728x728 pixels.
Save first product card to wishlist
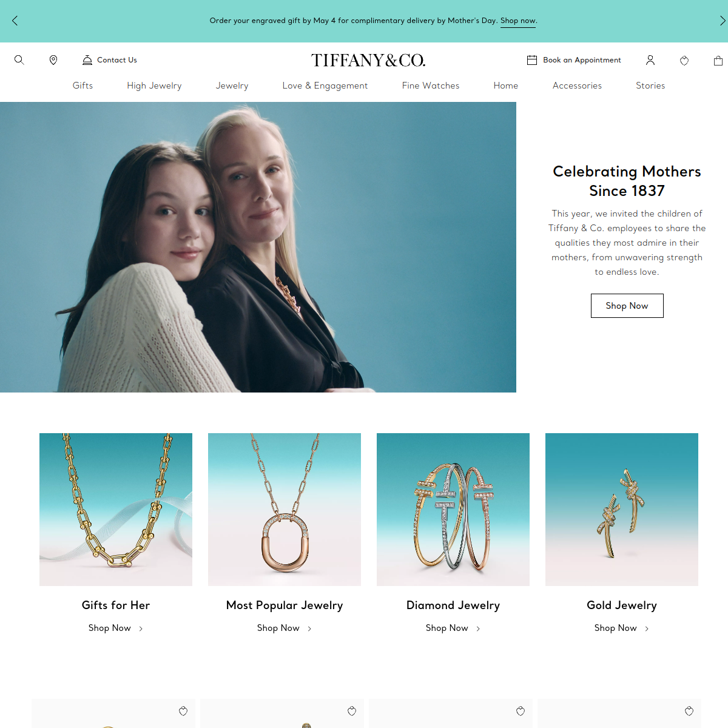pyautogui.click(x=183, y=711)
